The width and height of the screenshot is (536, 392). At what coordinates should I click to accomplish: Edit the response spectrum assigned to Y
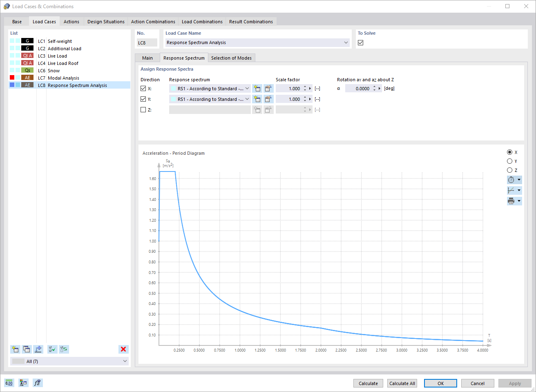[x=268, y=99]
